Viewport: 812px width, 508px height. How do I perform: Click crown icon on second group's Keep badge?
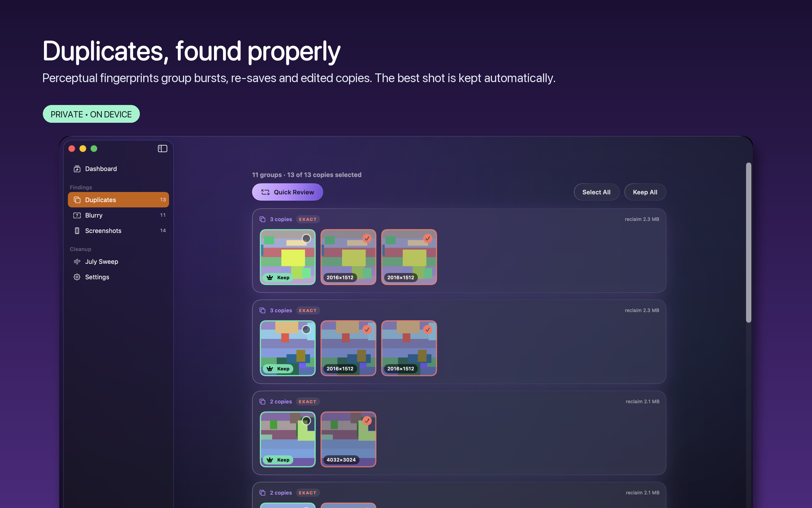coord(270,369)
